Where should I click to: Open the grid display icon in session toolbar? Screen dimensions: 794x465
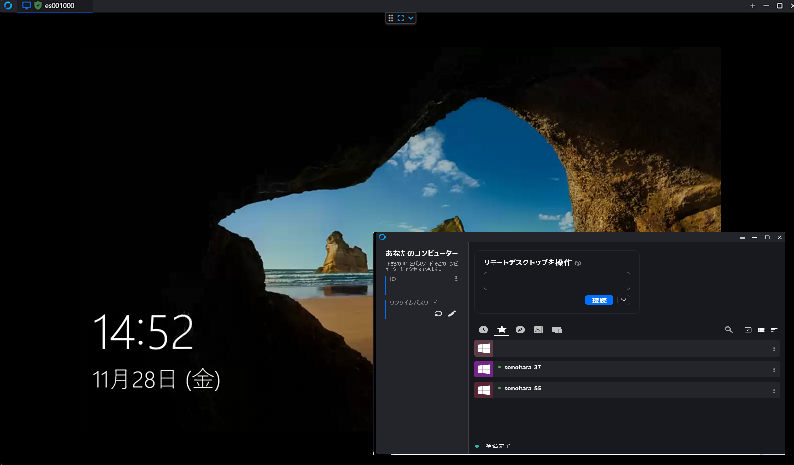pyautogui.click(x=390, y=18)
